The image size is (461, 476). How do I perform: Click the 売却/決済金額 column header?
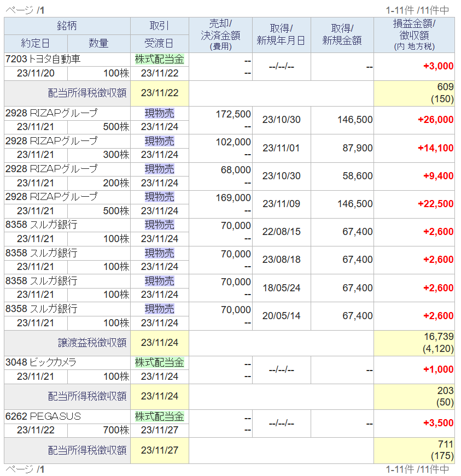point(220,35)
